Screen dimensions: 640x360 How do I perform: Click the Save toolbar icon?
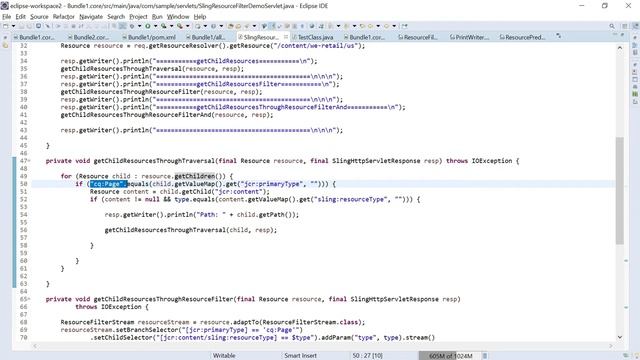22,26
